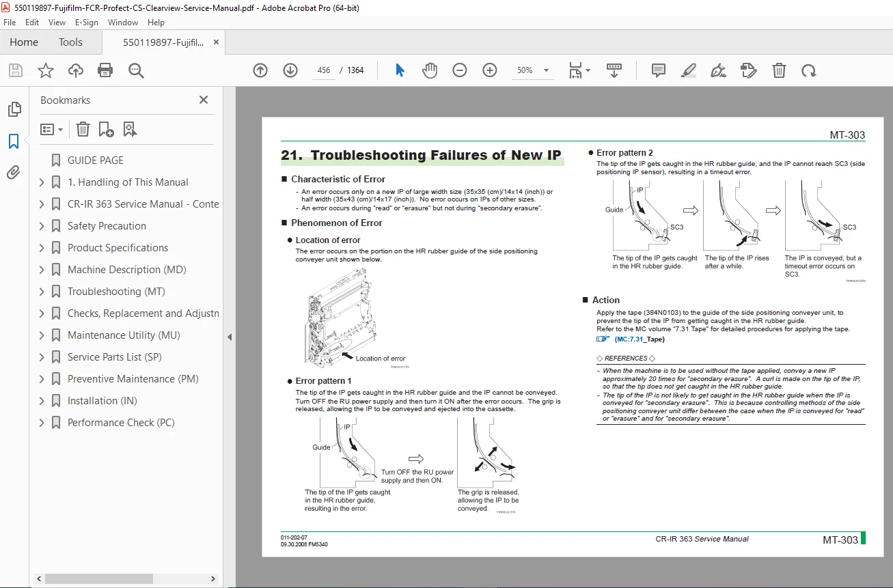Screen dimensions: 893x588
Task: Open the E-Sign menu
Action: click(x=87, y=23)
